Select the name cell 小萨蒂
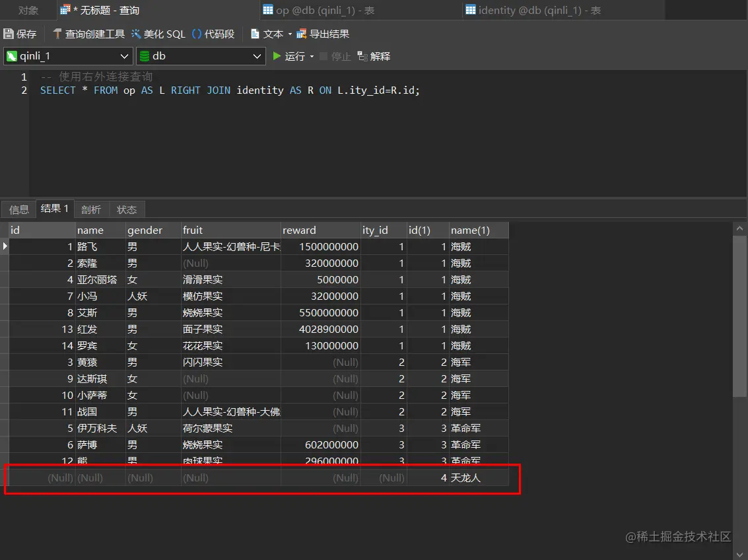 click(x=100, y=396)
